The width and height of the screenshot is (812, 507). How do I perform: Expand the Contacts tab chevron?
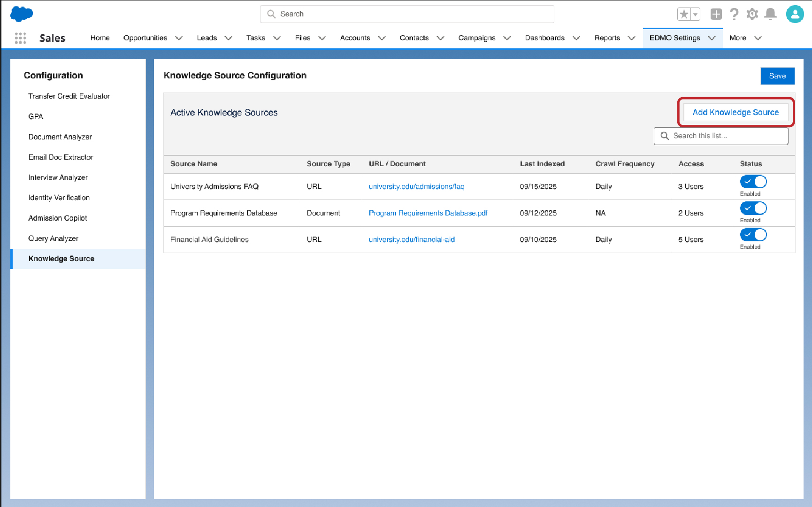(x=440, y=38)
